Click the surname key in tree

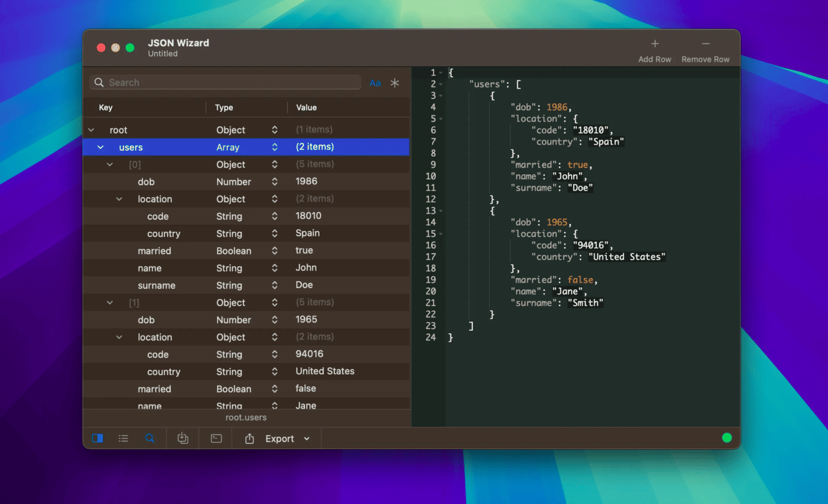pos(157,285)
